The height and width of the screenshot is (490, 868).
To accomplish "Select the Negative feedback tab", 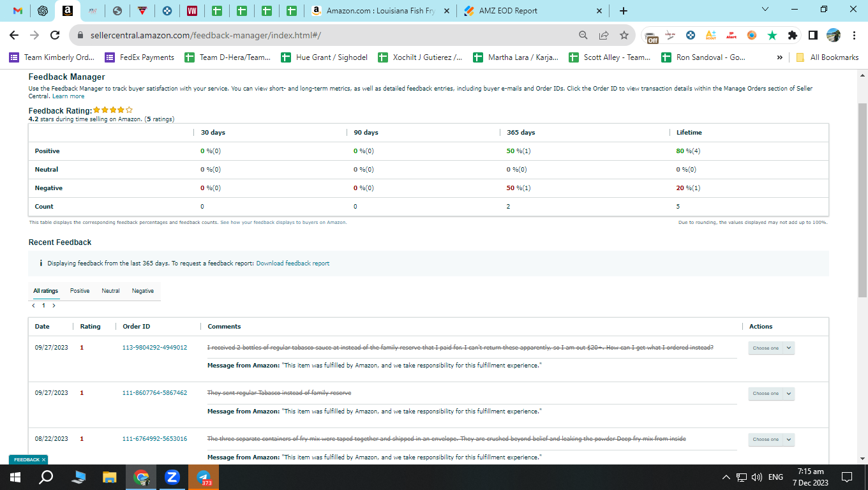I will pyautogui.click(x=143, y=291).
